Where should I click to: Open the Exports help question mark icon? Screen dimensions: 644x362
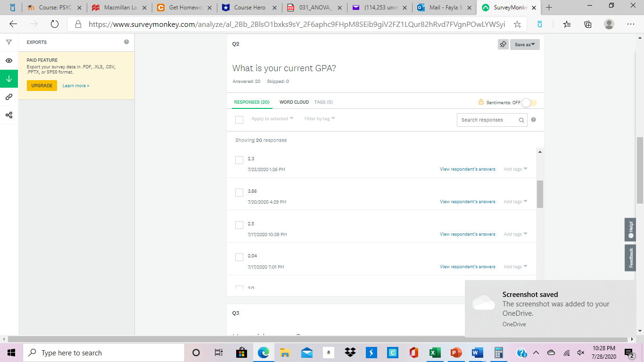coord(126,42)
